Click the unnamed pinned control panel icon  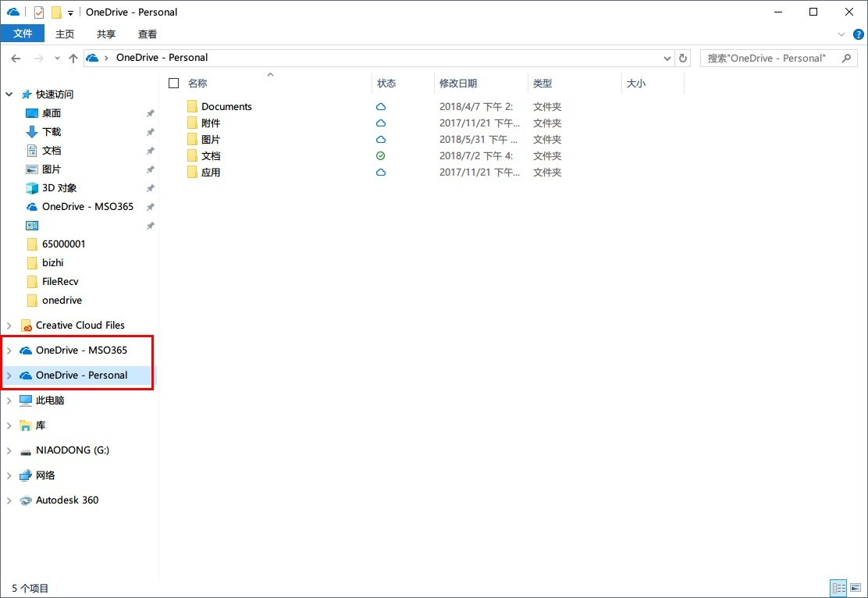tap(32, 226)
